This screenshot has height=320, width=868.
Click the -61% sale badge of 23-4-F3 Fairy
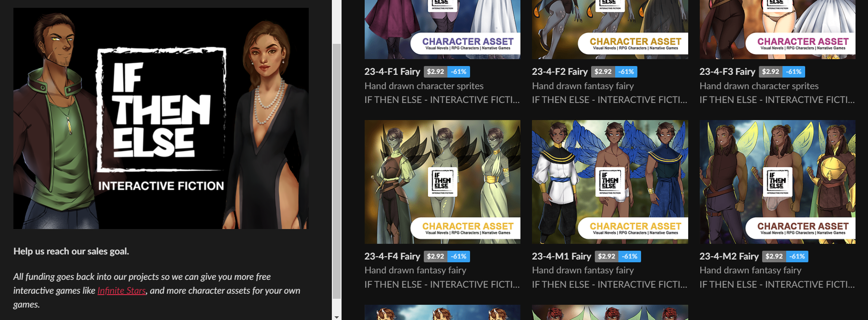[x=794, y=72]
